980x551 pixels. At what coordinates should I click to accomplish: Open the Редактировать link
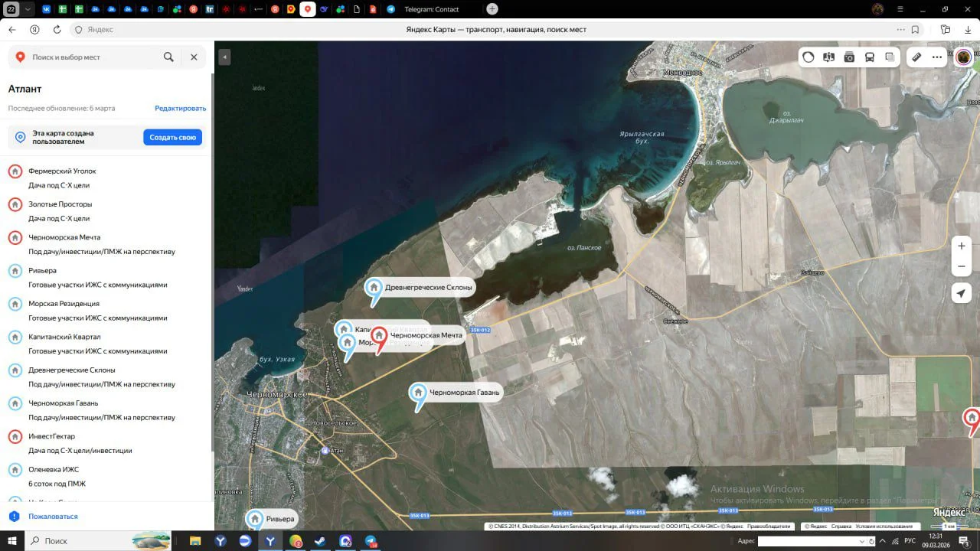click(x=181, y=109)
